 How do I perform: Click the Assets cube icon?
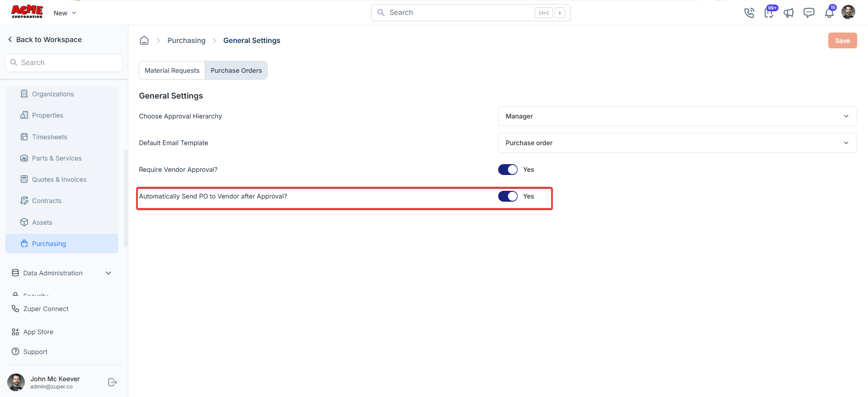pyautogui.click(x=24, y=222)
